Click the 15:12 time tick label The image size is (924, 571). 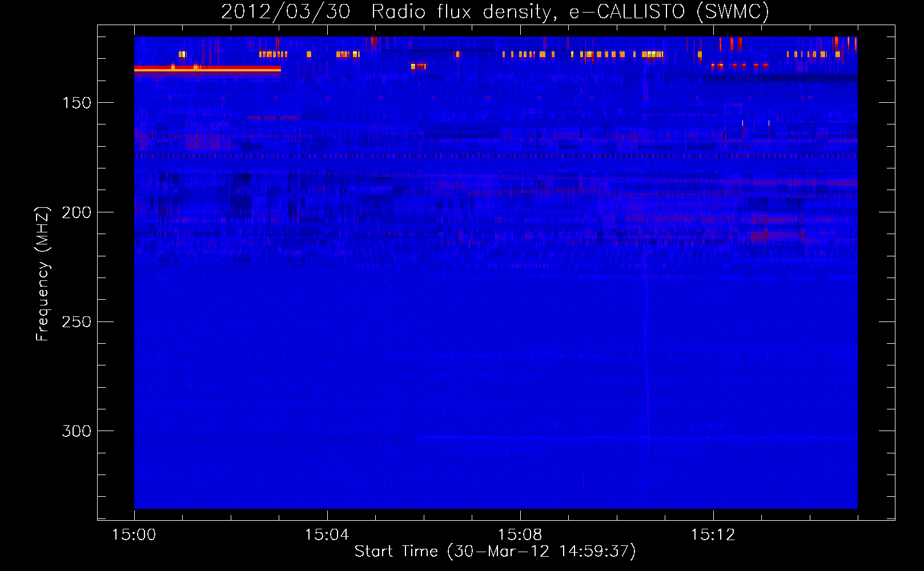[x=713, y=535]
